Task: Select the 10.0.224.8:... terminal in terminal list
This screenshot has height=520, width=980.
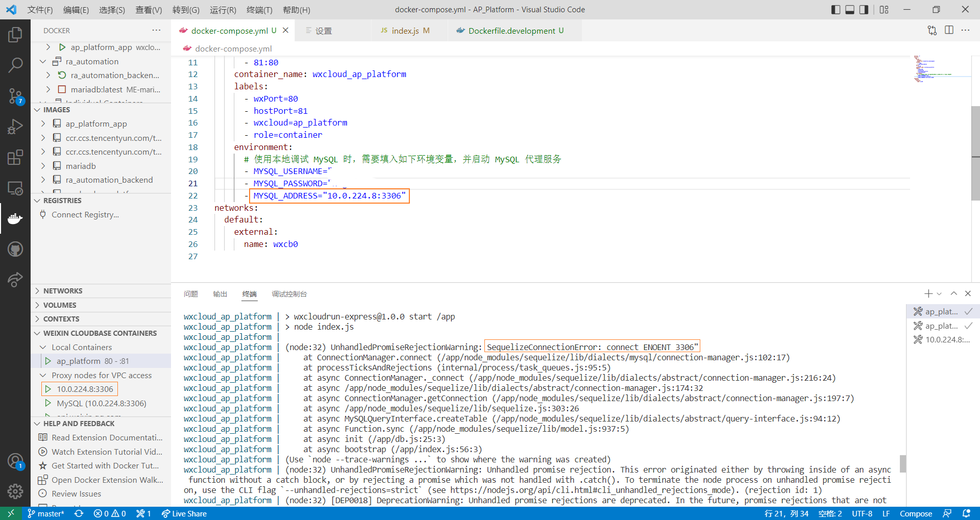Action: 942,340
